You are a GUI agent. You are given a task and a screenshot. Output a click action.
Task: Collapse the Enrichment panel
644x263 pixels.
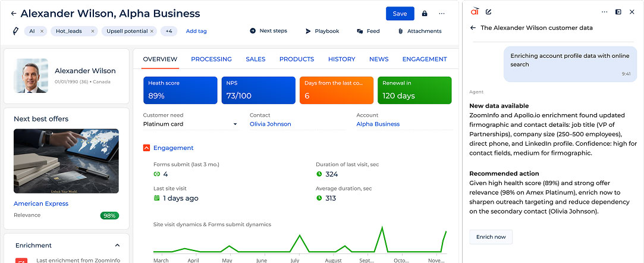coord(117,245)
